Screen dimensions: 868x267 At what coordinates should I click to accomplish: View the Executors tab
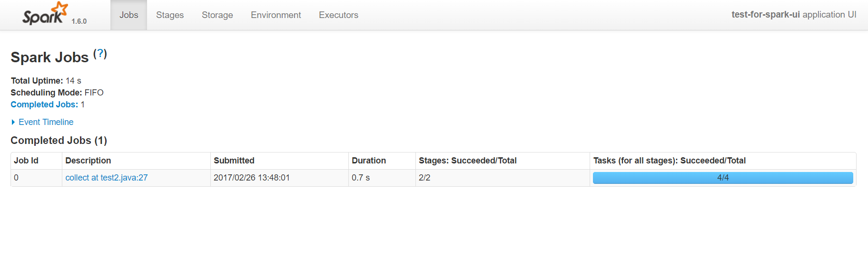pos(338,15)
